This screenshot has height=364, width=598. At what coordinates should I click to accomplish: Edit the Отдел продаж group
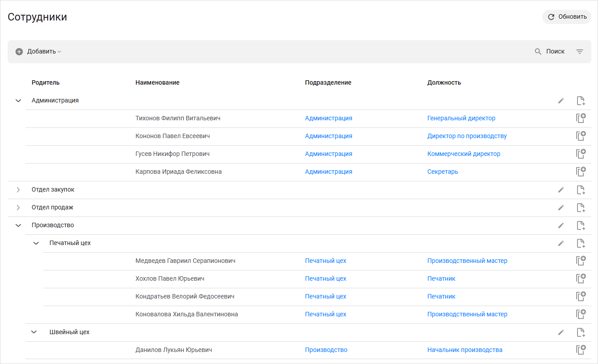click(x=561, y=208)
